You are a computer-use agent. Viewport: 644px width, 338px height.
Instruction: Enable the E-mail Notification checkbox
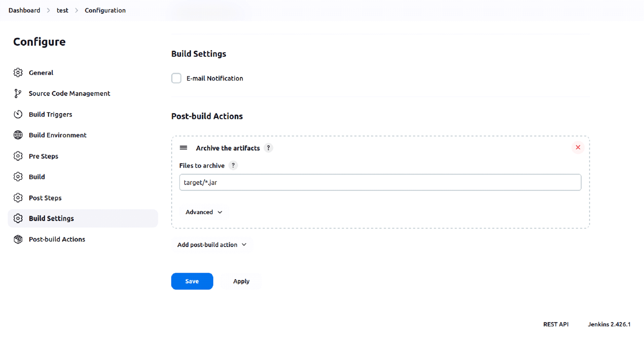176,78
